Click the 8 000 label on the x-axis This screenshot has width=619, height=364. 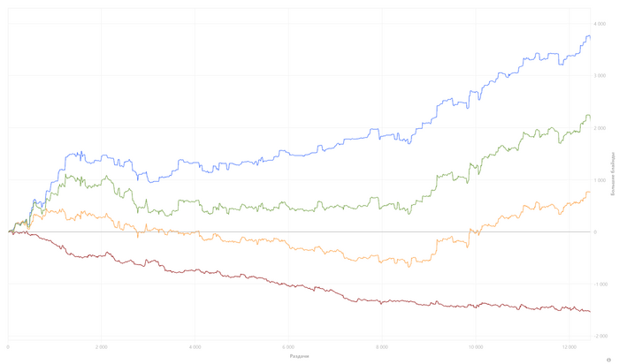(x=382, y=345)
